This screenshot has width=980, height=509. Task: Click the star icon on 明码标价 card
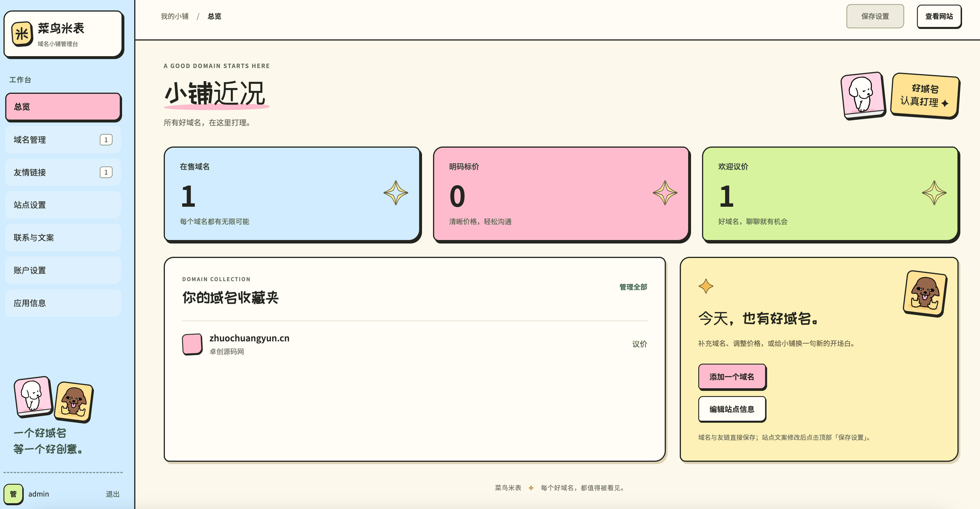pos(665,193)
